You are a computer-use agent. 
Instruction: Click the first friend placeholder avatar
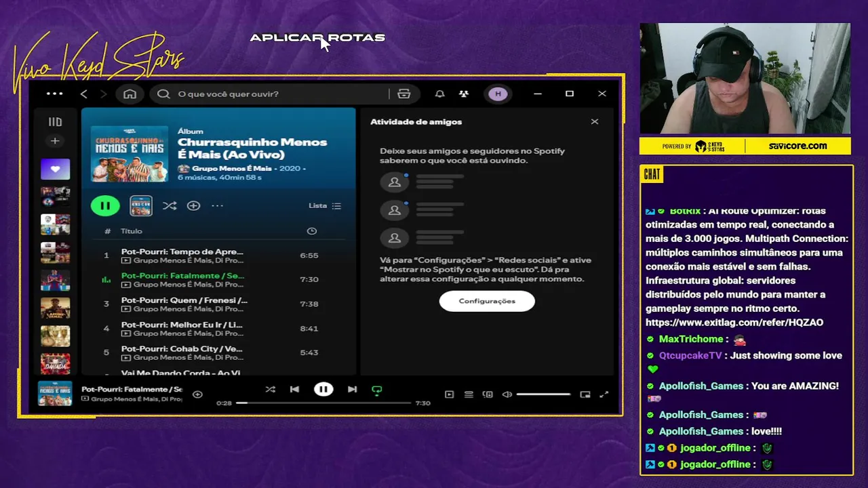click(394, 182)
